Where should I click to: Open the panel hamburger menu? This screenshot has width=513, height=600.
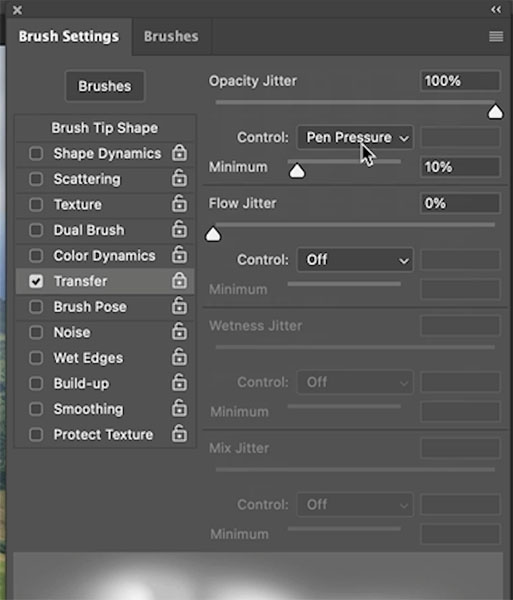click(496, 36)
